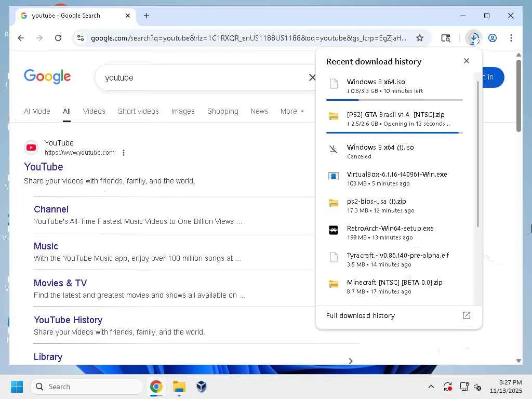Image resolution: width=532 pixels, height=399 pixels.
Task: Open a new tab with plus button
Action: [146, 16]
